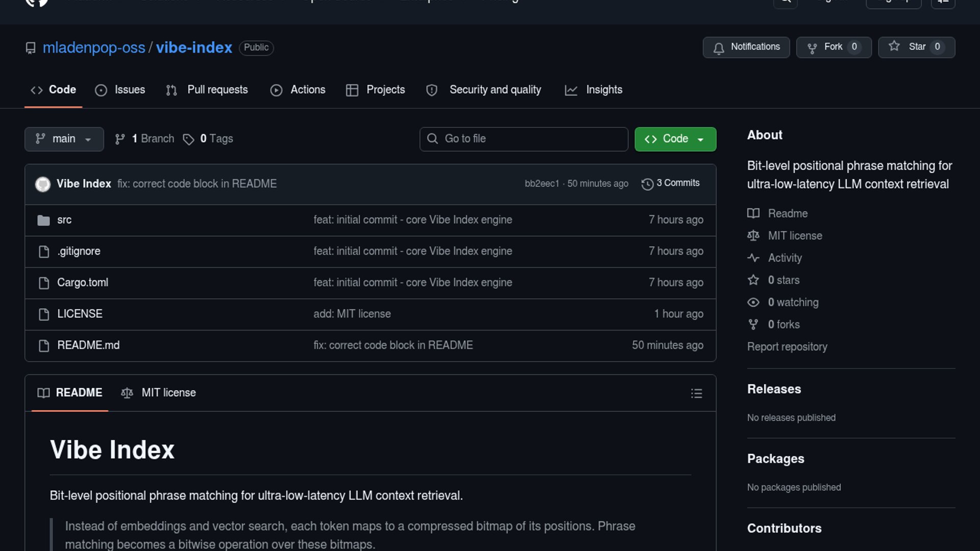Click the src folder icon
Image resolution: width=980 pixels, height=551 pixels.
(x=44, y=220)
